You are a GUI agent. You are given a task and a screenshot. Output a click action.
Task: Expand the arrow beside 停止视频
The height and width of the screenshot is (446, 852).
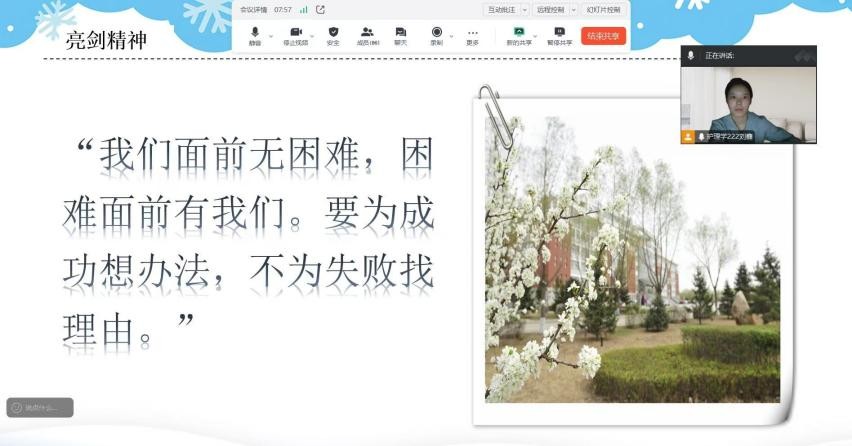tap(312, 35)
